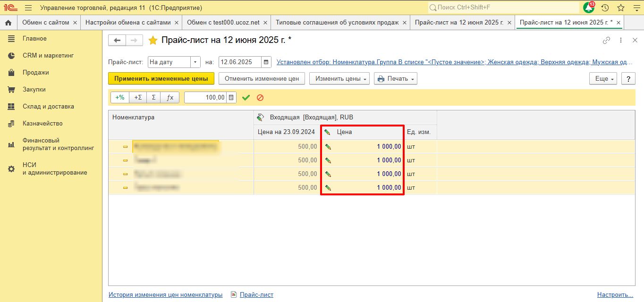Screen dimensions: 644x302
Task: Click the notifications bell icon
Action: [x=589, y=8]
